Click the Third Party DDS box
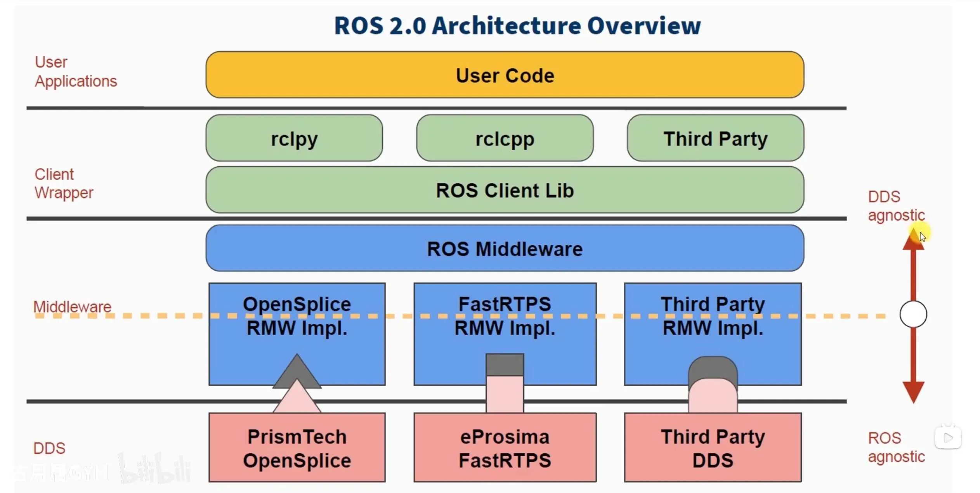This screenshot has height=493, width=980. point(713,448)
